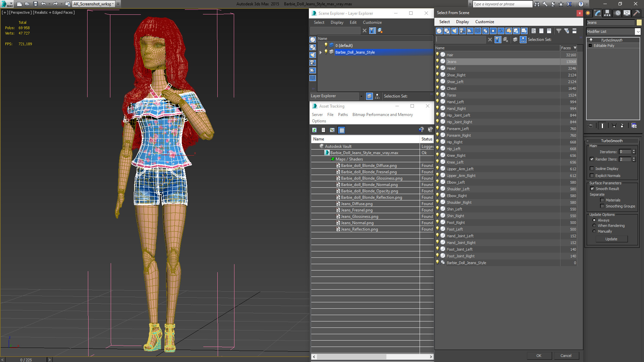Increase Iterations spinner value
Screen dimensions: 644x362
634,150
